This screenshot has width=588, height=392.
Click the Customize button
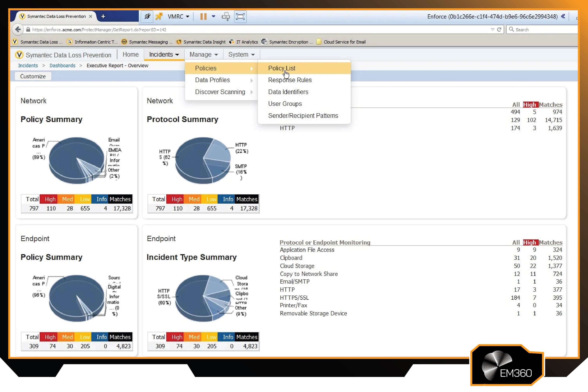click(x=33, y=76)
